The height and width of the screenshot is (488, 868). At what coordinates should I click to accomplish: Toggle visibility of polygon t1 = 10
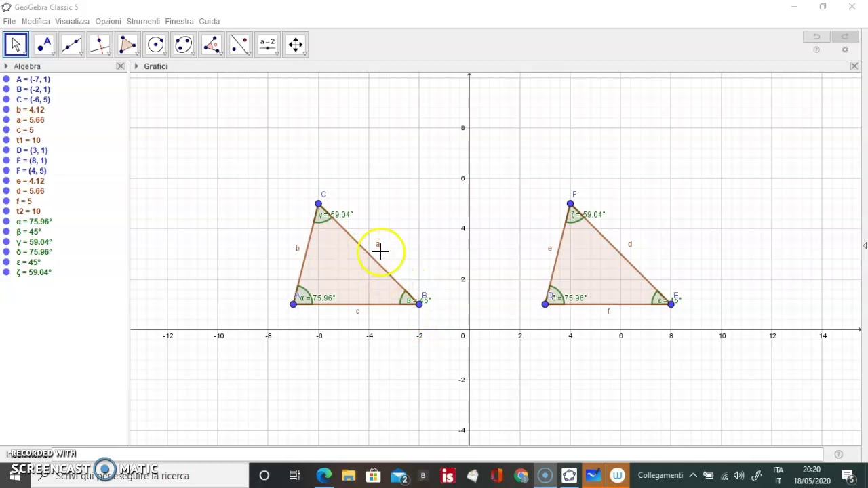coord(6,140)
